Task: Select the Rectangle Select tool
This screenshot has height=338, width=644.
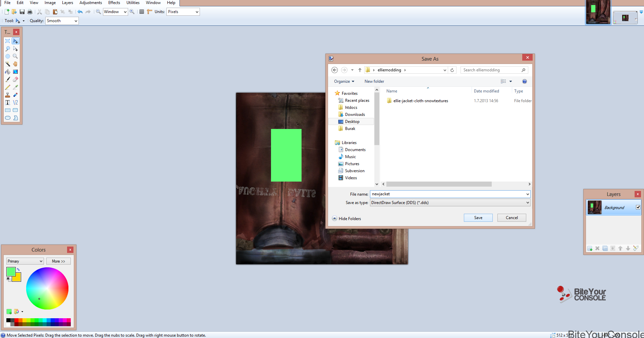Action: 8,41
